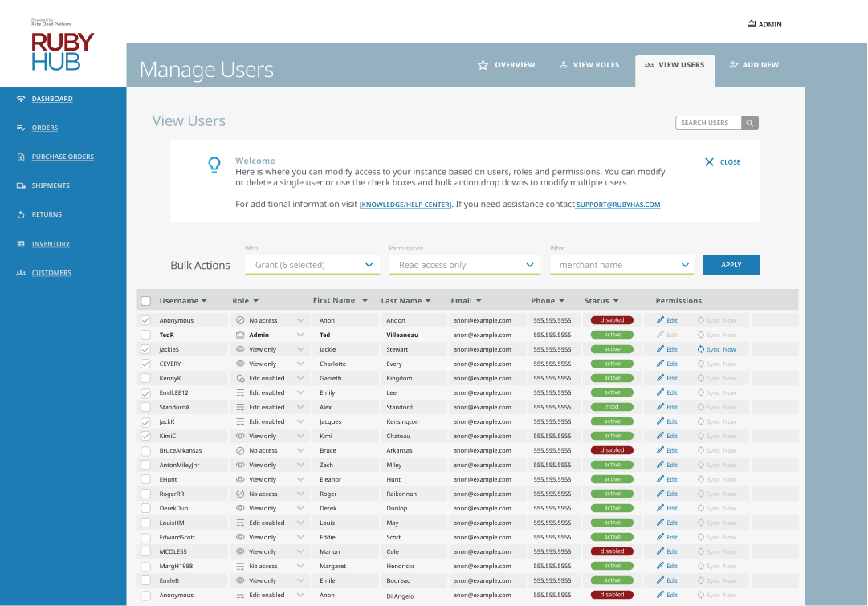Uncheck the JackieS row checkbox
Screen dimensions: 868x606
[145, 349]
